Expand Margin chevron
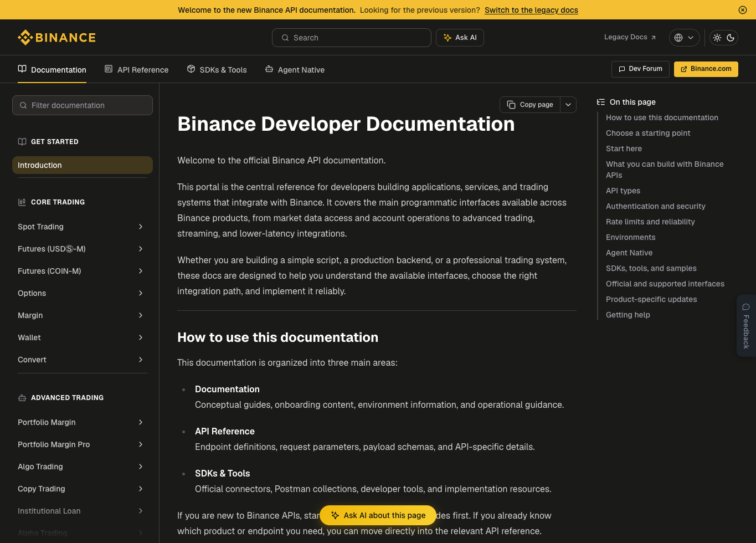Image resolution: width=756 pixels, height=543 pixels. tap(141, 315)
